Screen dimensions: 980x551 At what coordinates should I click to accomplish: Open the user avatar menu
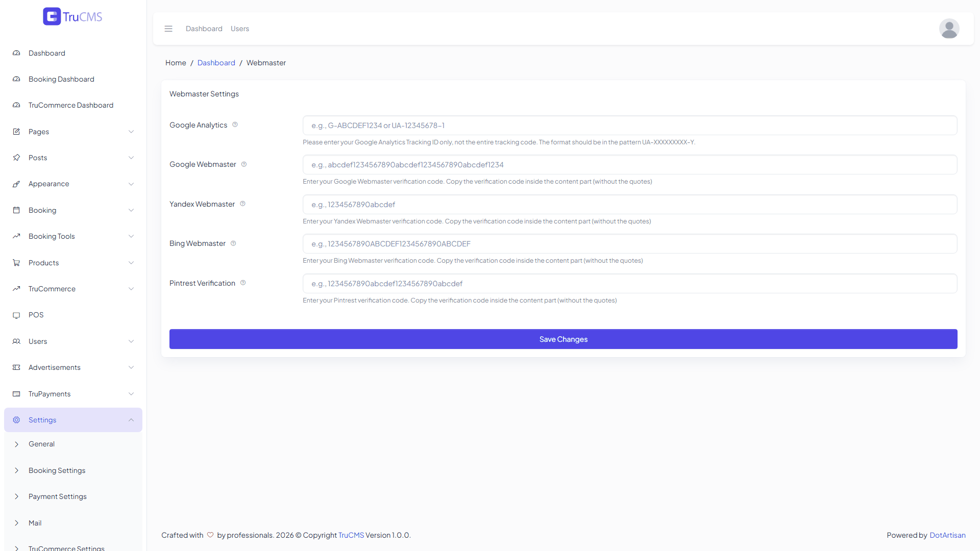pos(949,29)
